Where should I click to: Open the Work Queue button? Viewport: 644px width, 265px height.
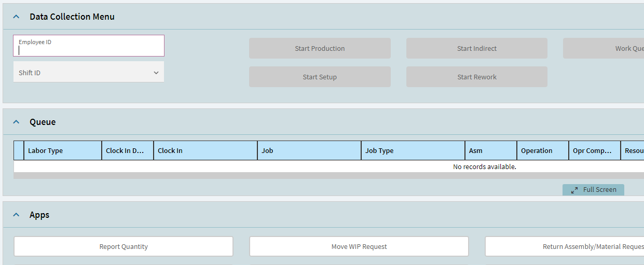(x=604, y=48)
